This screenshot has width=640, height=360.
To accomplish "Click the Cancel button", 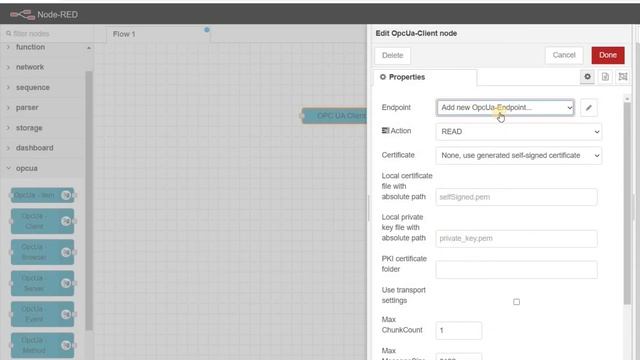I will click(x=564, y=55).
